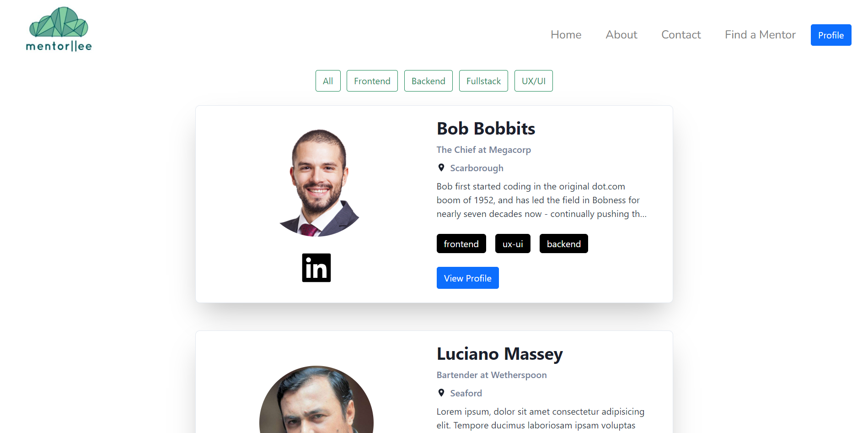Filter mentors by Fullstack
The image size is (868, 433).
coord(483,81)
